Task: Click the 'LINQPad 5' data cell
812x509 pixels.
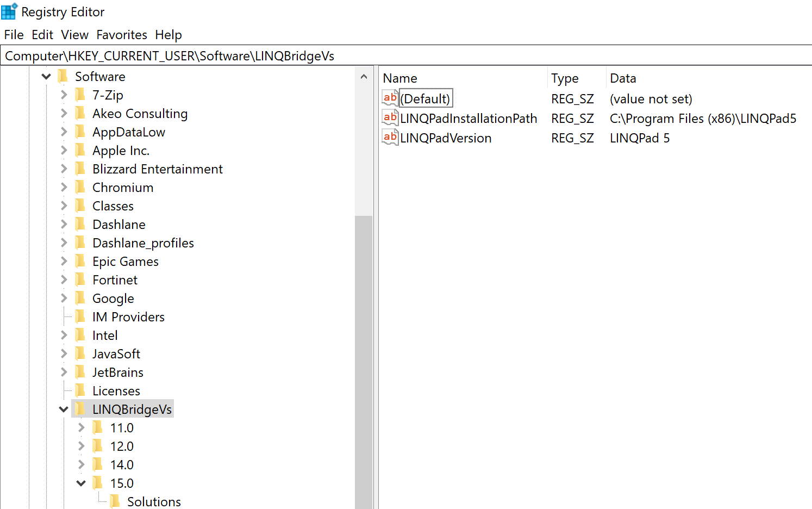Action: point(640,138)
